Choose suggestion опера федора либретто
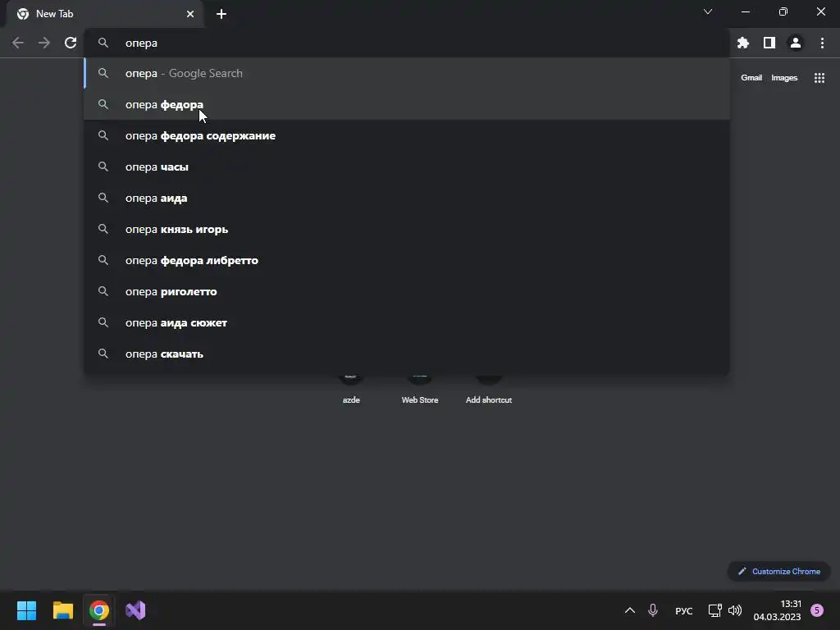Screen dimensions: 840x630 point(407,260)
